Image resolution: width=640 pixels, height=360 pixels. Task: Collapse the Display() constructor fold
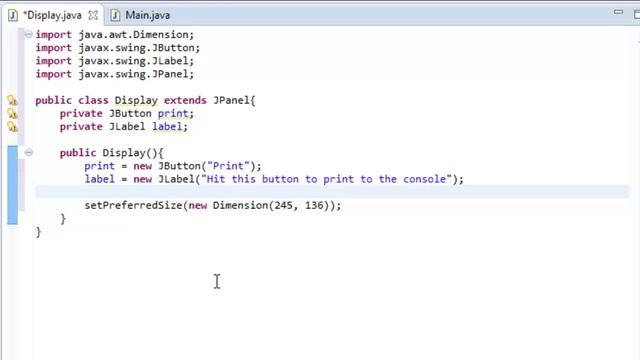28,153
